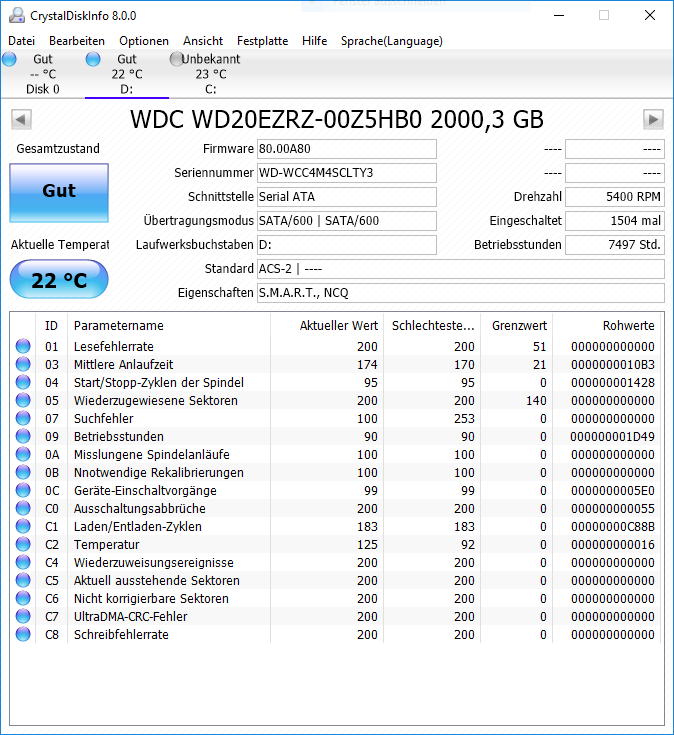Click status orb of Schreibfehlerrate row
Screen dimensions: 674x735
23,634
